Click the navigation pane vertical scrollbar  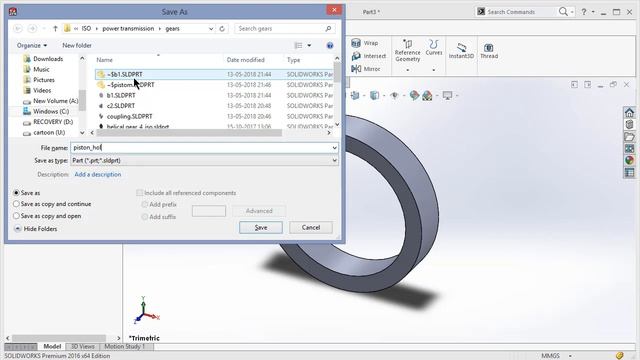tap(82, 100)
